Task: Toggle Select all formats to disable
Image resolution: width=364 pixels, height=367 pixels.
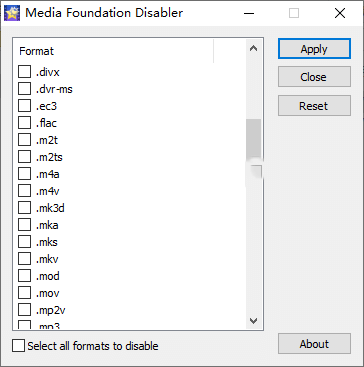Action: tap(18, 346)
